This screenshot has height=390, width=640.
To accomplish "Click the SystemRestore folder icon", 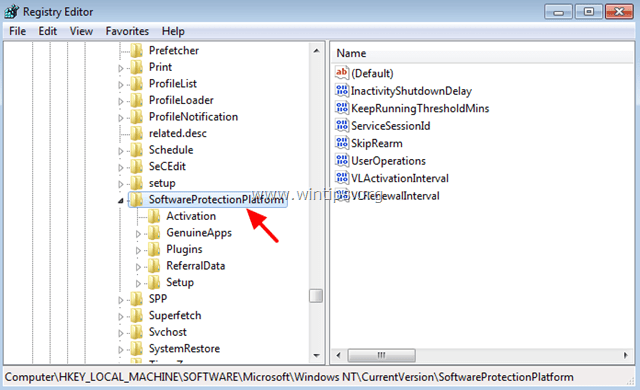I will 137,349.
